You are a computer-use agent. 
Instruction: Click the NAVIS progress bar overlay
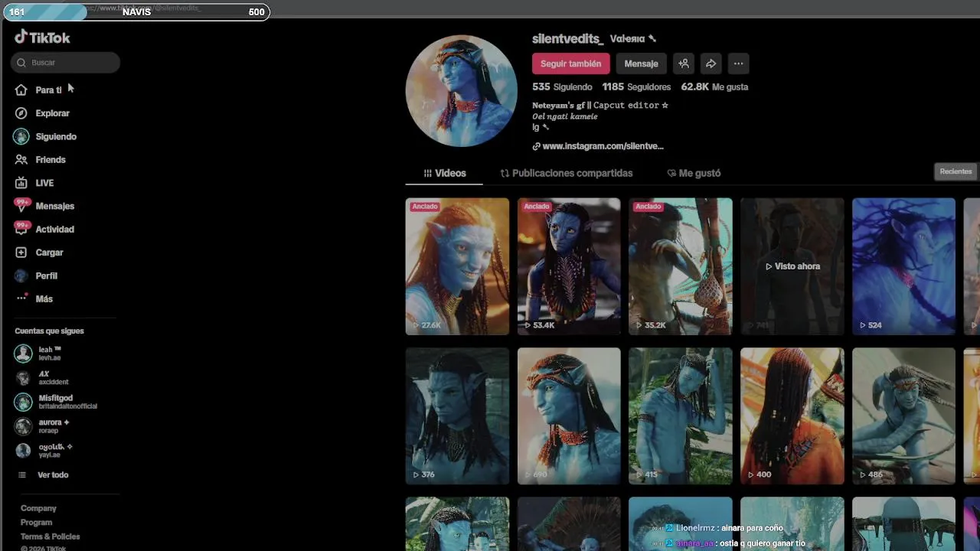pyautogui.click(x=136, y=11)
